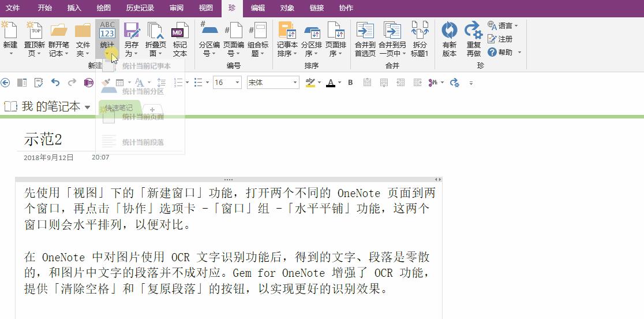The image size is (644, 319).
Task: Toggle bold formatting with the B button
Action: click(x=350, y=83)
